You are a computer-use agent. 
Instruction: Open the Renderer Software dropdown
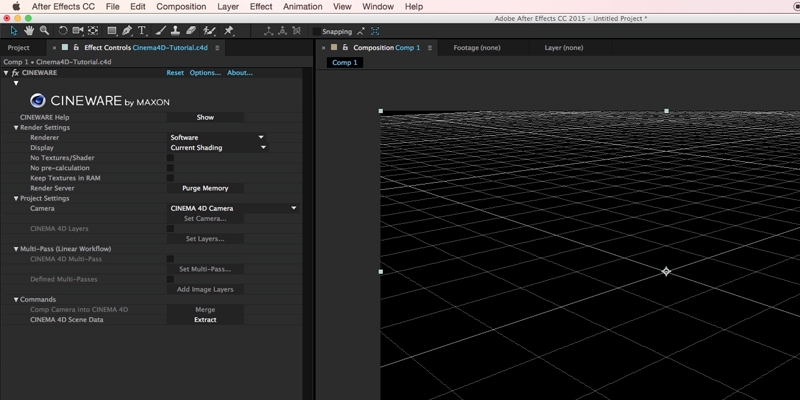(x=217, y=137)
